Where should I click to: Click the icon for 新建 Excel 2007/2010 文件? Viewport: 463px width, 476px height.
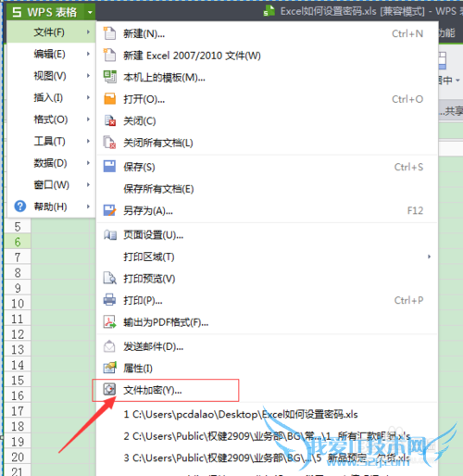pos(109,56)
